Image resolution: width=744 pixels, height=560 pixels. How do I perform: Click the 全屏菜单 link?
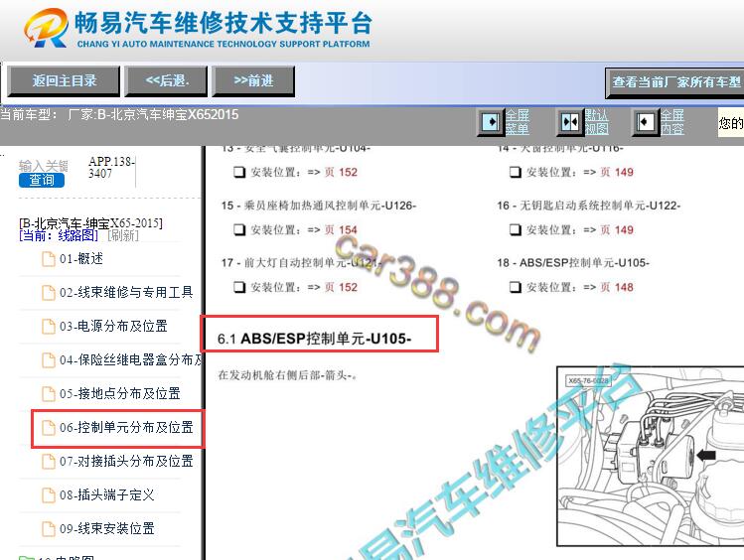518,122
